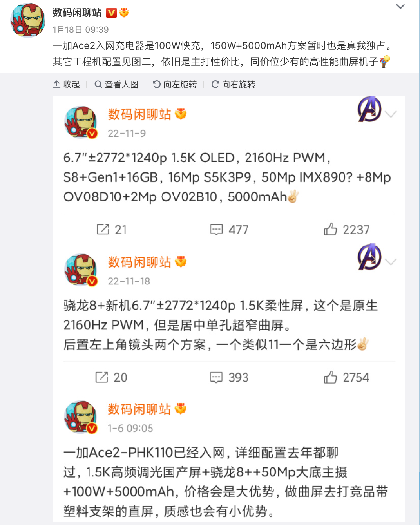
Task: Click the Avengers logo badge on 22-11-18 post
Action: pos(369,257)
